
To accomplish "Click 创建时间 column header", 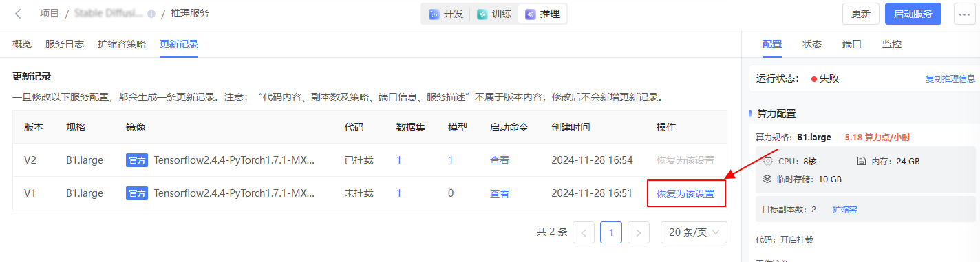I will [571, 127].
